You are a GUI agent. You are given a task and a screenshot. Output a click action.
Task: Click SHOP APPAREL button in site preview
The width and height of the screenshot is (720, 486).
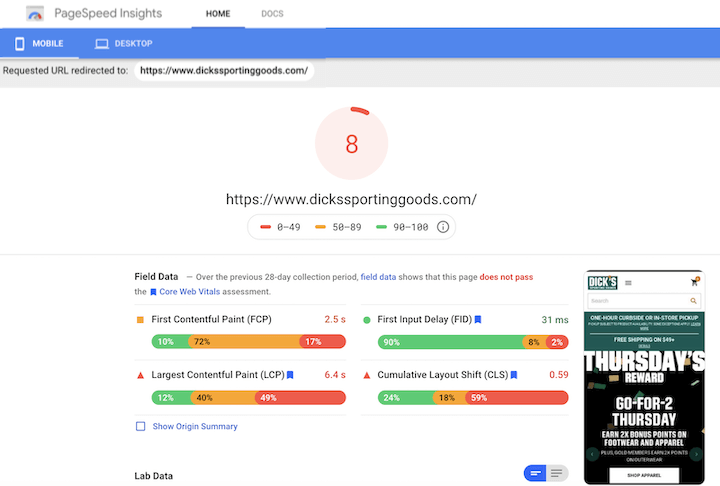pyautogui.click(x=644, y=475)
